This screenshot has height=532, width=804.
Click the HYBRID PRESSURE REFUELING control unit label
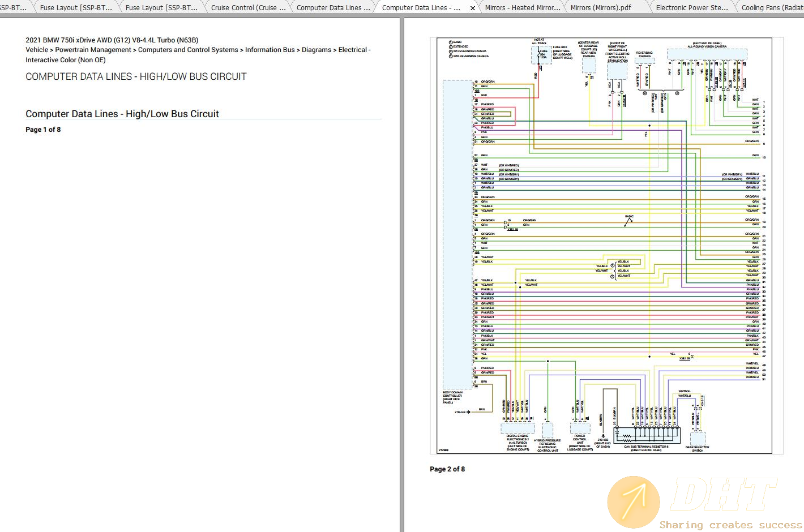[548, 445]
